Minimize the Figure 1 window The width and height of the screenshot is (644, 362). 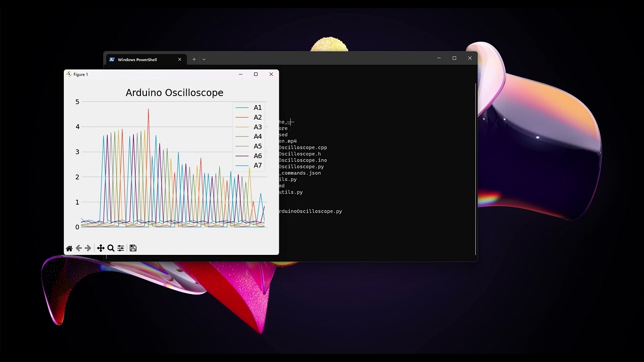point(240,74)
